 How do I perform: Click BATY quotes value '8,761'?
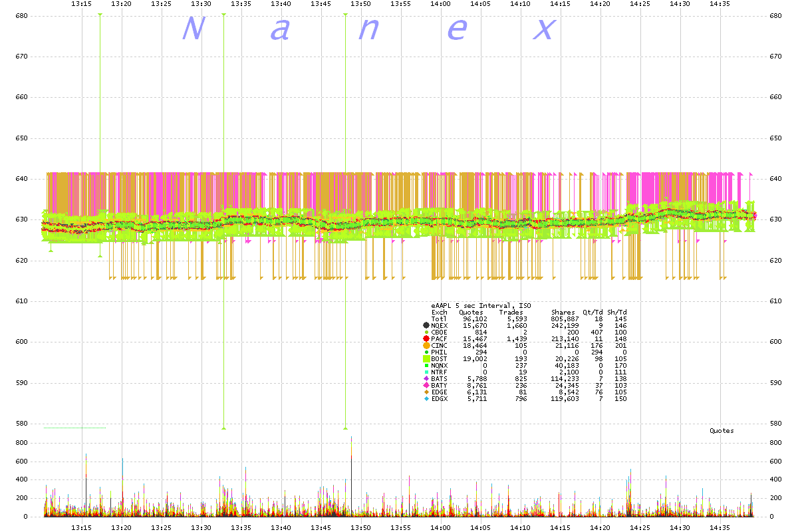pyautogui.click(x=477, y=385)
